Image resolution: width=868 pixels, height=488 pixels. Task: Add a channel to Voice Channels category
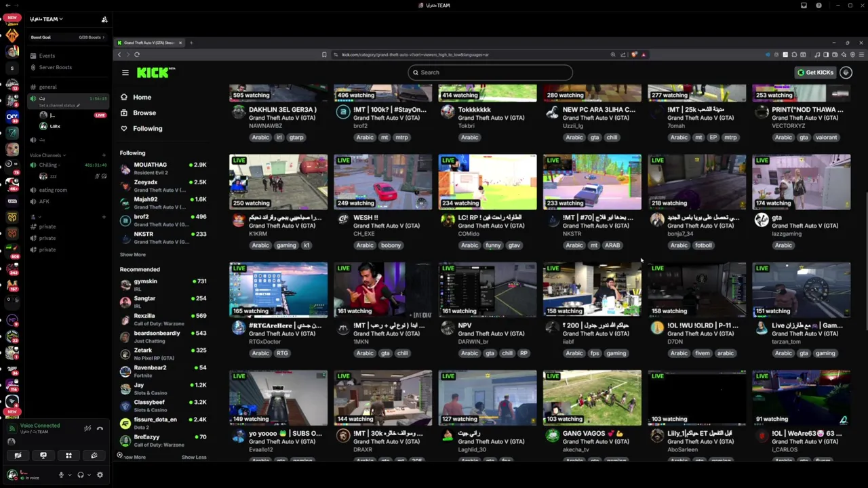point(104,155)
